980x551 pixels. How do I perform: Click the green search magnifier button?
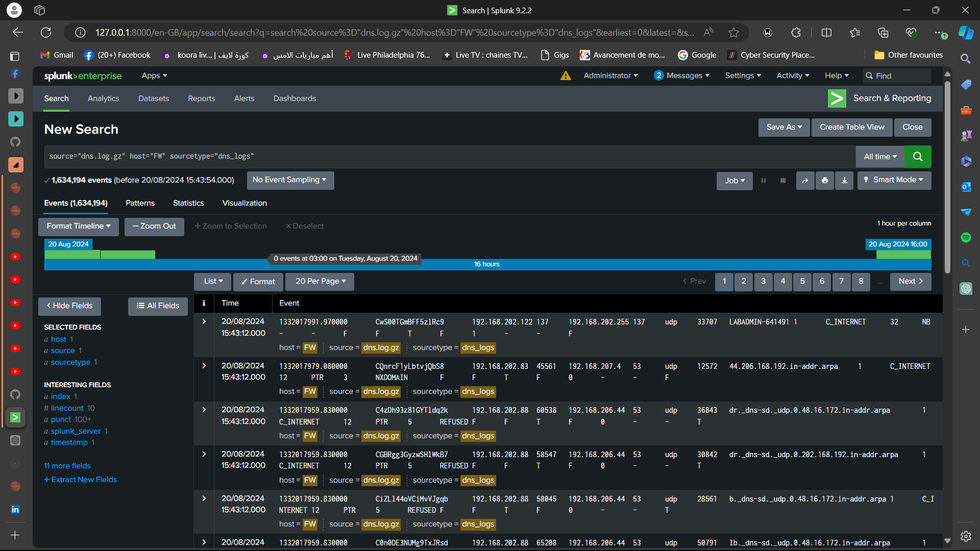[917, 157]
